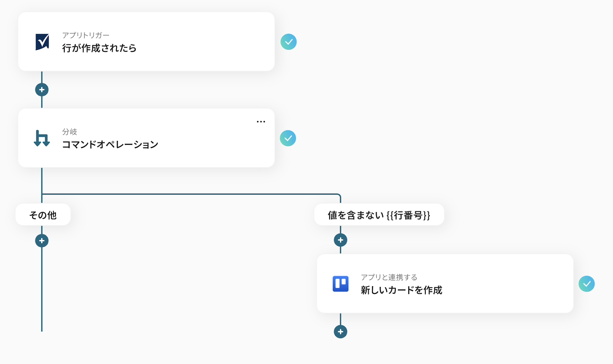Screen dimensions: 613x364
Task: Click the checkmark beside 行が作成されたら
Action: [288, 42]
